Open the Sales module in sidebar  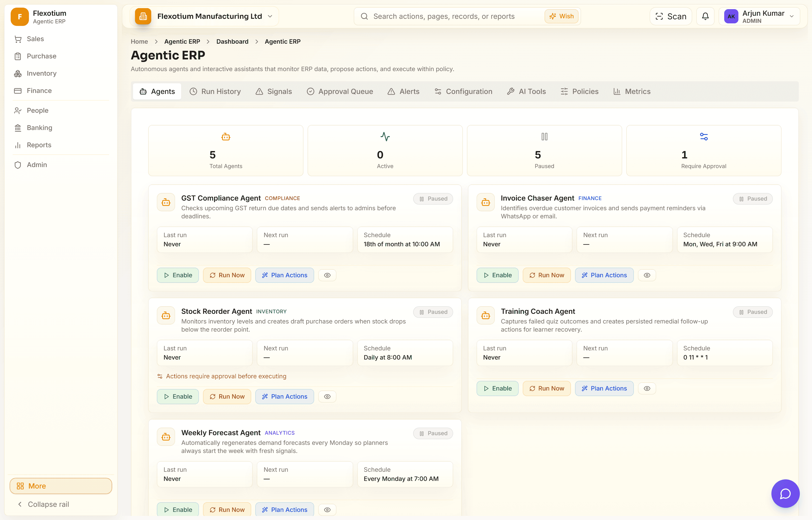[61, 39]
